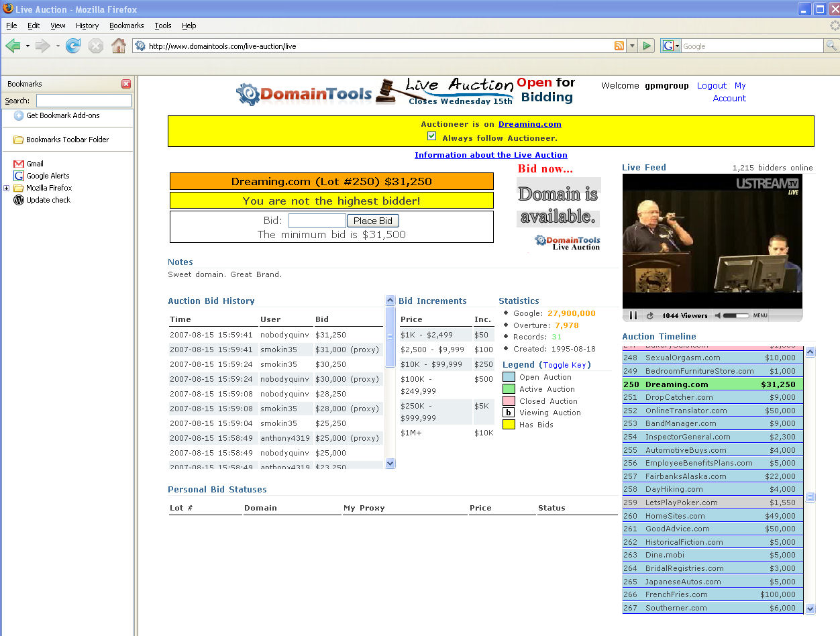
Task: Mute the live feed speaker icon
Action: tap(717, 315)
